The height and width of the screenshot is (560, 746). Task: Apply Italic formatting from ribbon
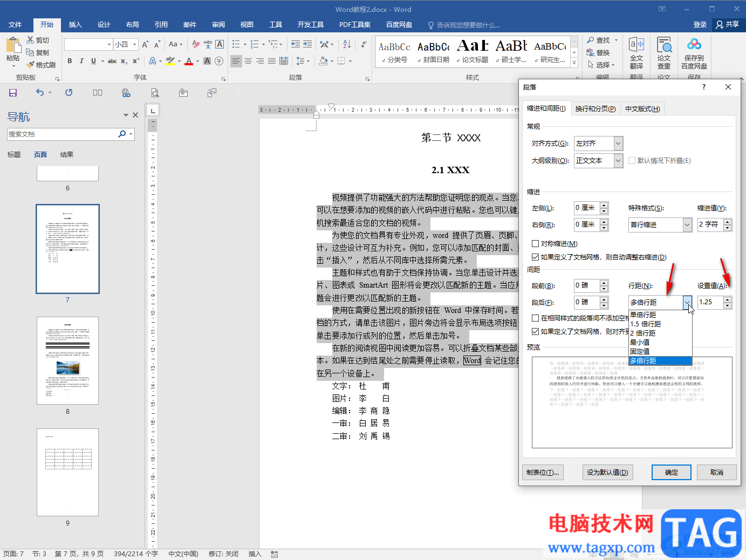pyautogui.click(x=81, y=61)
